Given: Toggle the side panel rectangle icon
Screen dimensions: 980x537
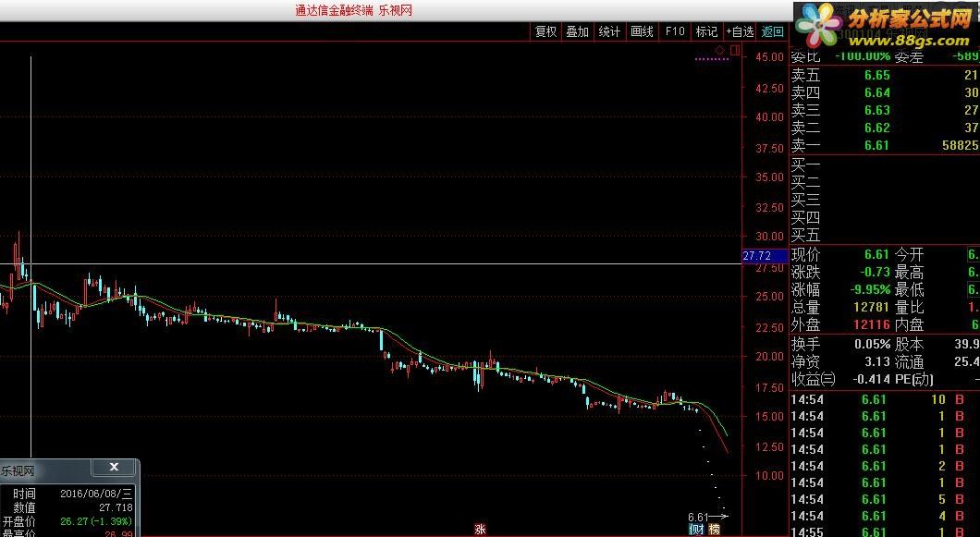Looking at the screenshot, I should pos(735,50).
